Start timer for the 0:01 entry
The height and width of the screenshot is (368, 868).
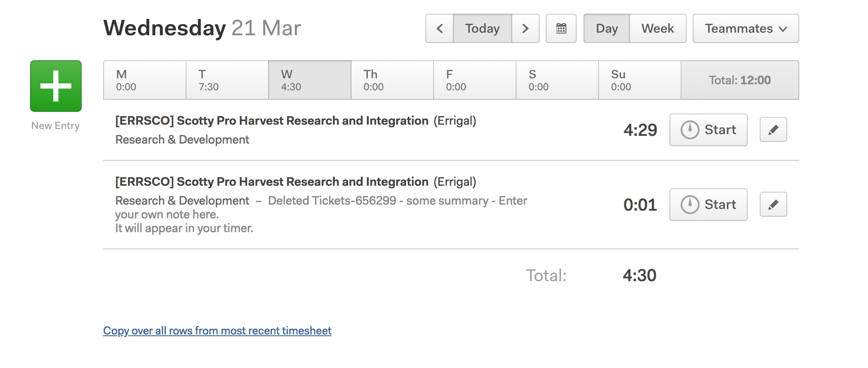pos(708,205)
